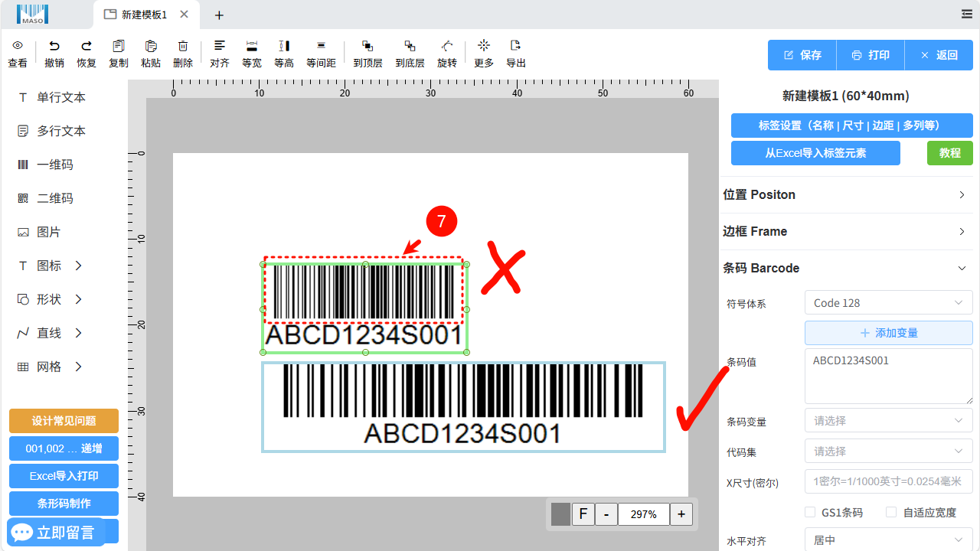This screenshot has width=980, height=551.
Task: Click 从Excel导入标签元素 button
Action: 815,153
